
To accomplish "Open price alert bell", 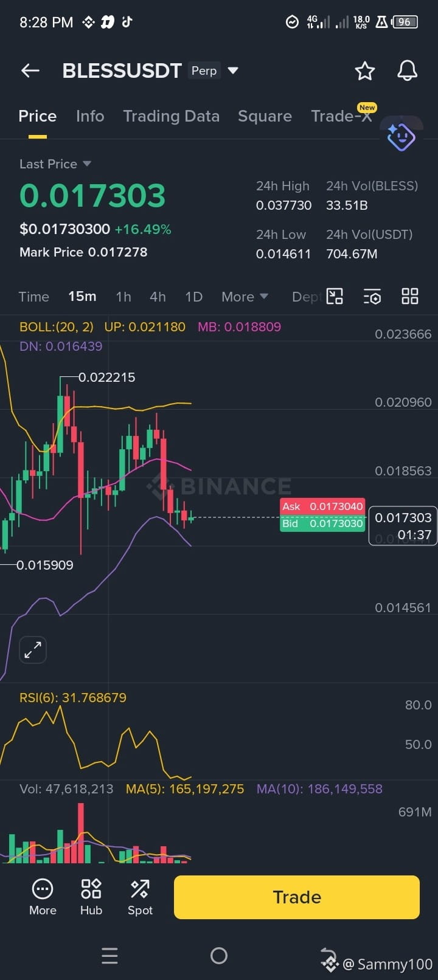I will 408,71.
